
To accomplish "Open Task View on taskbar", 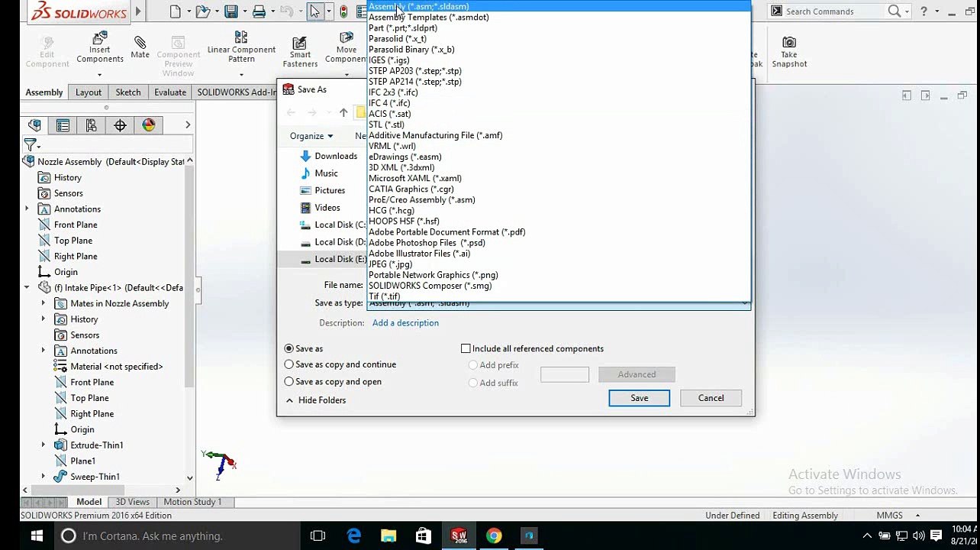I will coord(318,535).
